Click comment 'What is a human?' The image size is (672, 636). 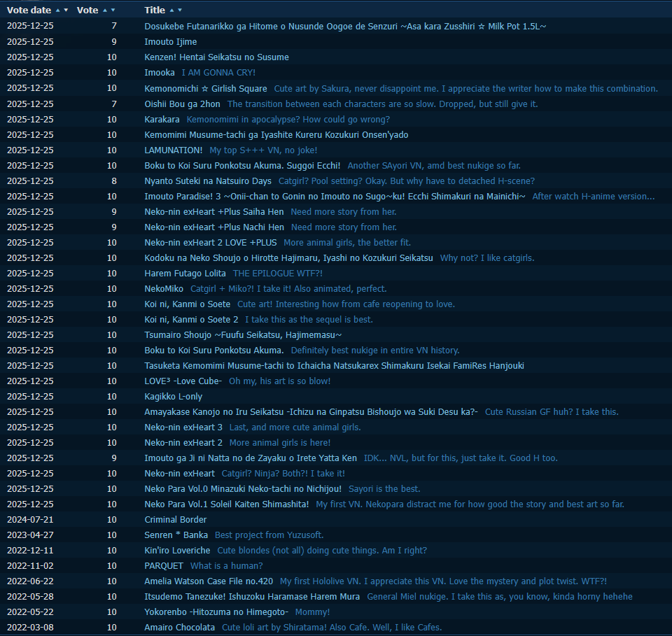coord(226,566)
